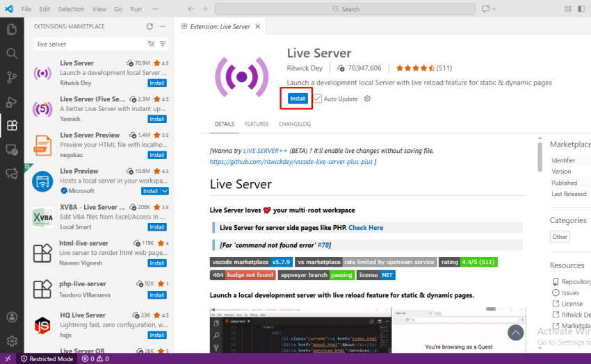Refresh the extensions marketplace list
This screenshot has width=591, height=364.
149,26
